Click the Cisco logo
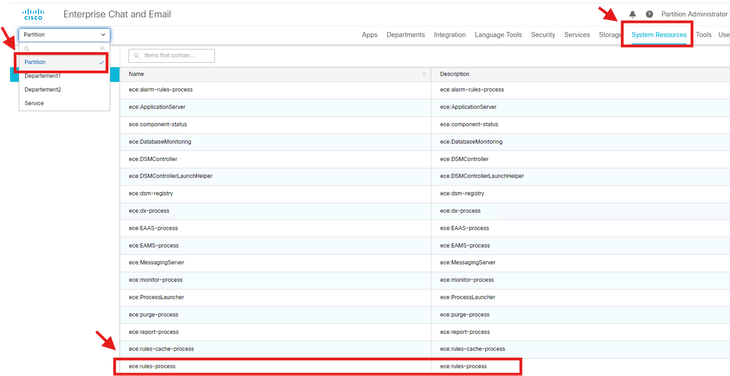 [33, 14]
